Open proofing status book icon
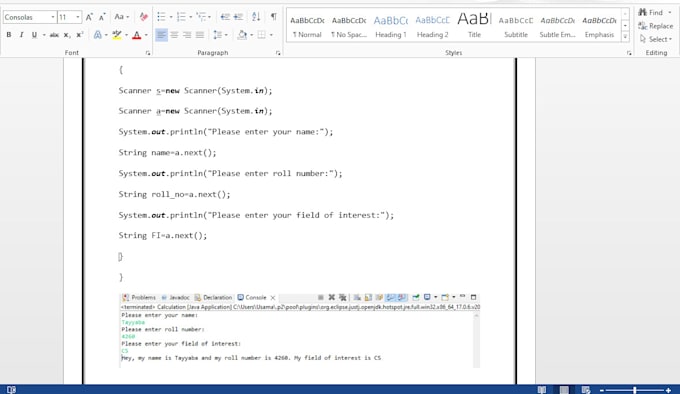The image size is (680, 394). coord(11,390)
